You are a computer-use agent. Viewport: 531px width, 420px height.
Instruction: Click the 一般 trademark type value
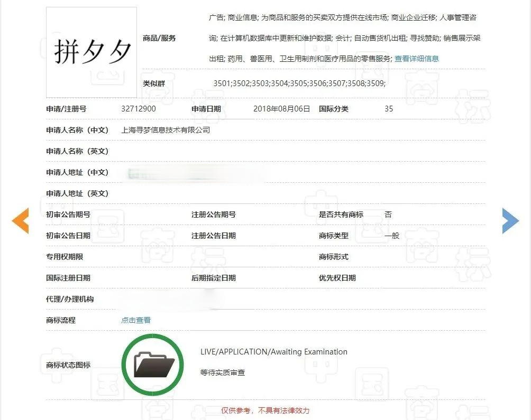click(392, 236)
